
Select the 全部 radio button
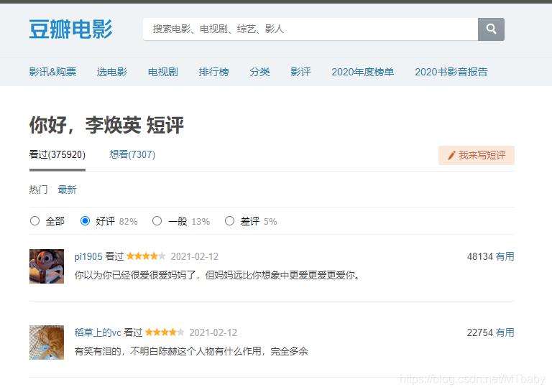coord(34,221)
